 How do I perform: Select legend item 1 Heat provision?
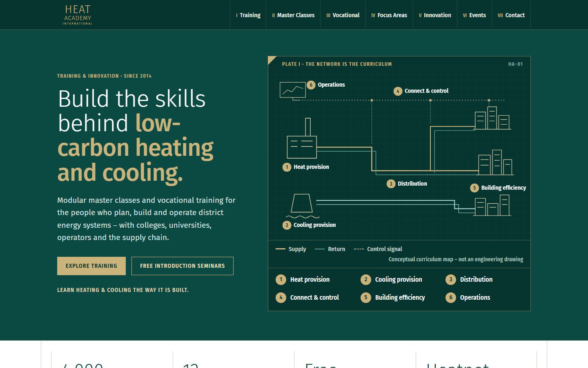point(303,279)
